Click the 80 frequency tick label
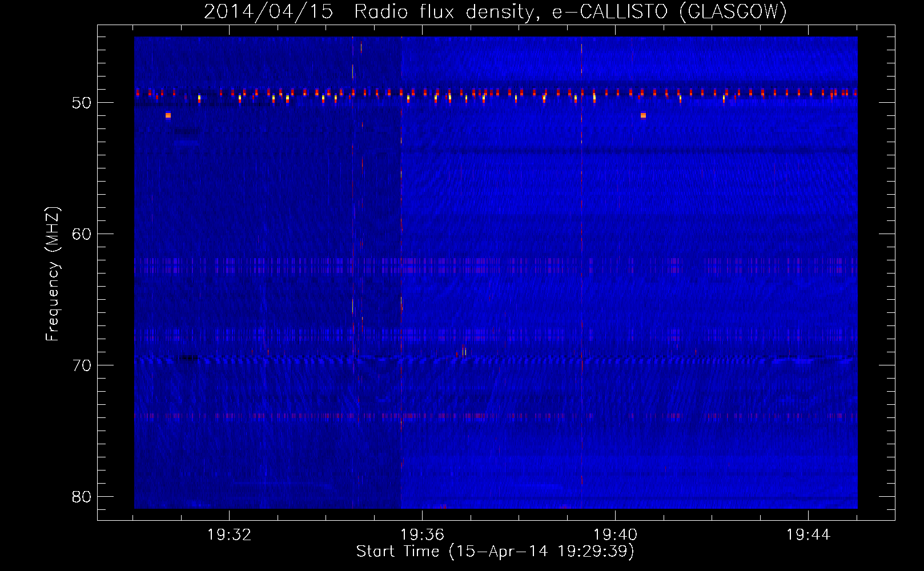 point(82,497)
